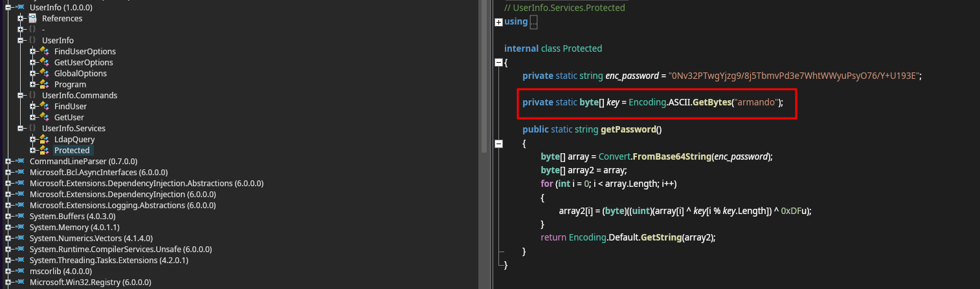
Task: Click the Protected class name in declaration
Action: pyautogui.click(x=583, y=48)
